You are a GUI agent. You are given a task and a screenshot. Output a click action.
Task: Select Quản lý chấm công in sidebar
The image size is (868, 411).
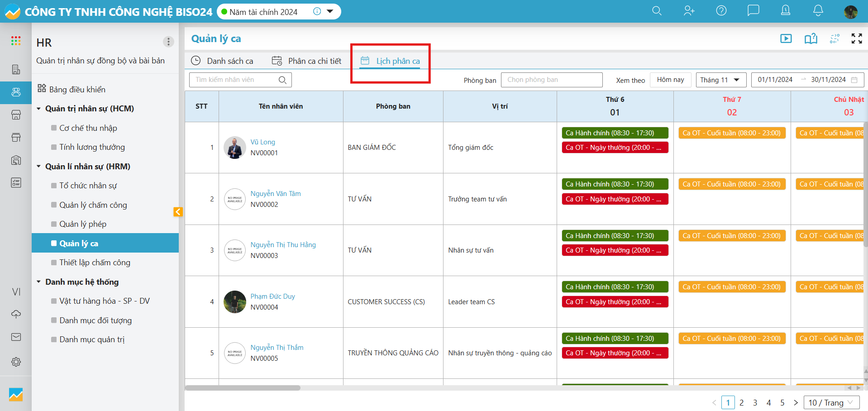click(93, 205)
